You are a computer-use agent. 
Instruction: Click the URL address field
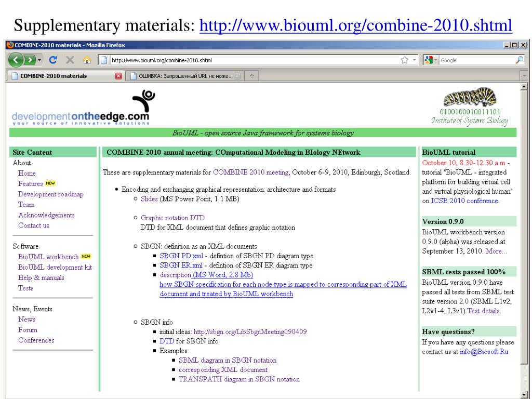point(255,60)
